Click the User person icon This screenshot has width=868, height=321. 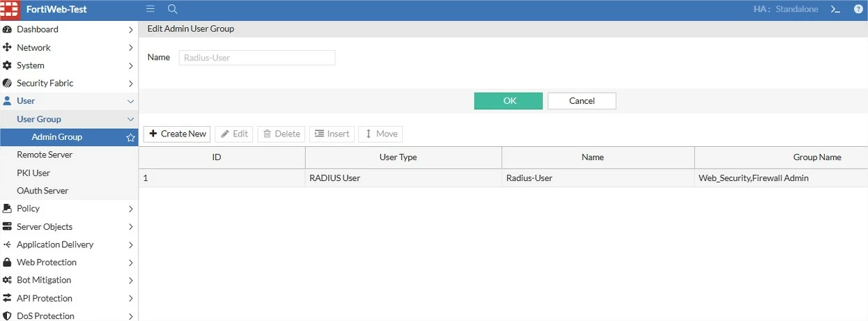(8, 101)
